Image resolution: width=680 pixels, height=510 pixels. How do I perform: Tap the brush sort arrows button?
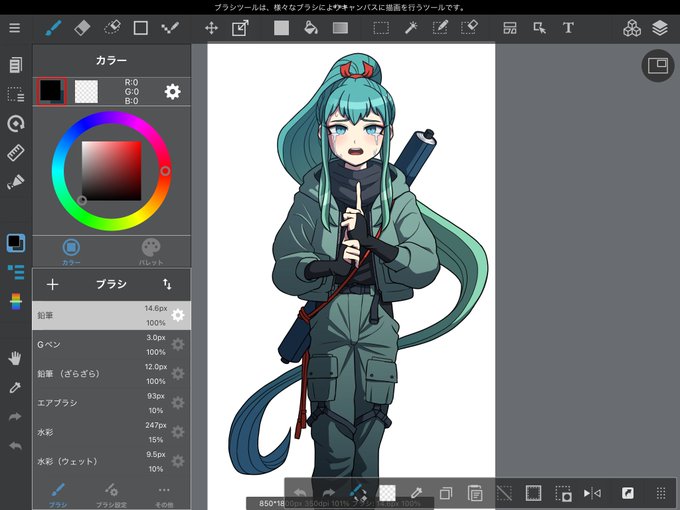tap(167, 284)
